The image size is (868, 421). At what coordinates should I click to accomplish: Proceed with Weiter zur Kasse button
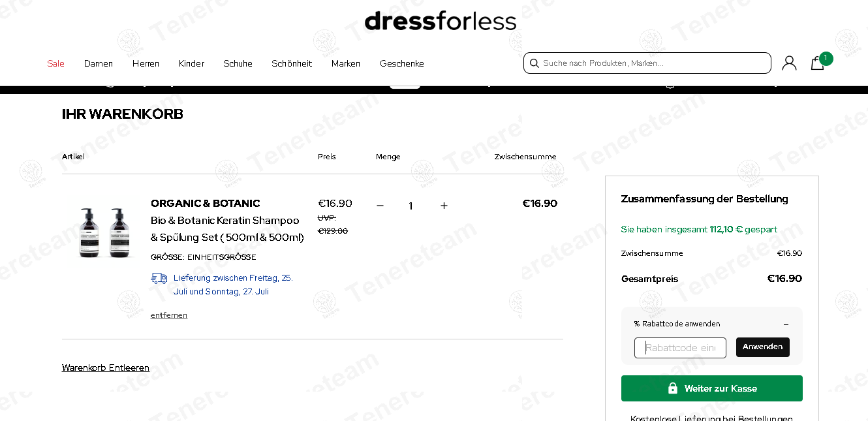tap(712, 388)
